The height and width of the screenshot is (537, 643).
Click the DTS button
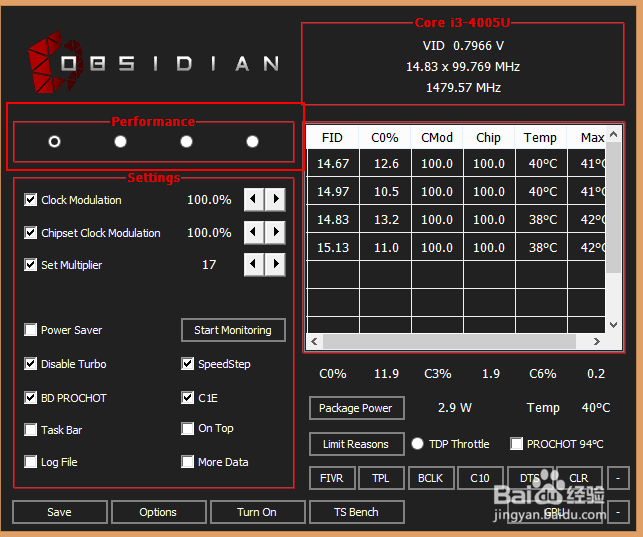[x=530, y=478]
